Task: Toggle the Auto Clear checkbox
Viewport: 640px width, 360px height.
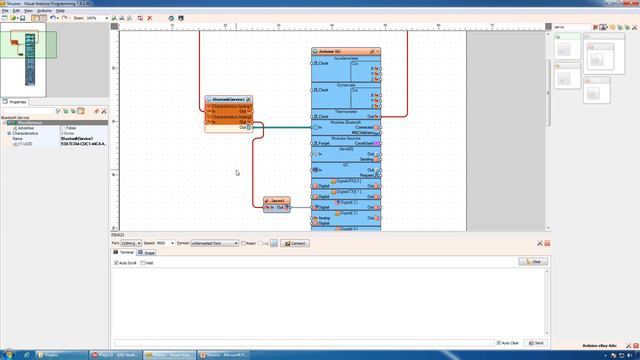Action: click(x=498, y=343)
